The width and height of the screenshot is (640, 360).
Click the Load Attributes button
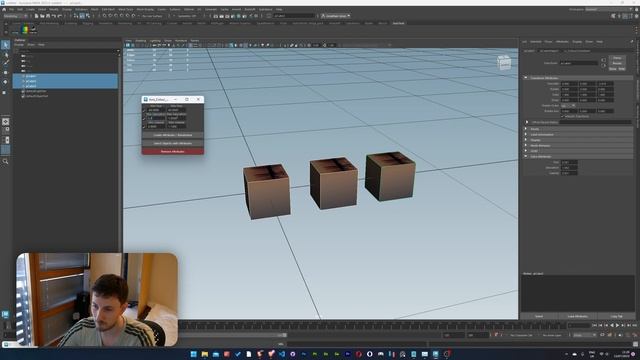pos(578,316)
